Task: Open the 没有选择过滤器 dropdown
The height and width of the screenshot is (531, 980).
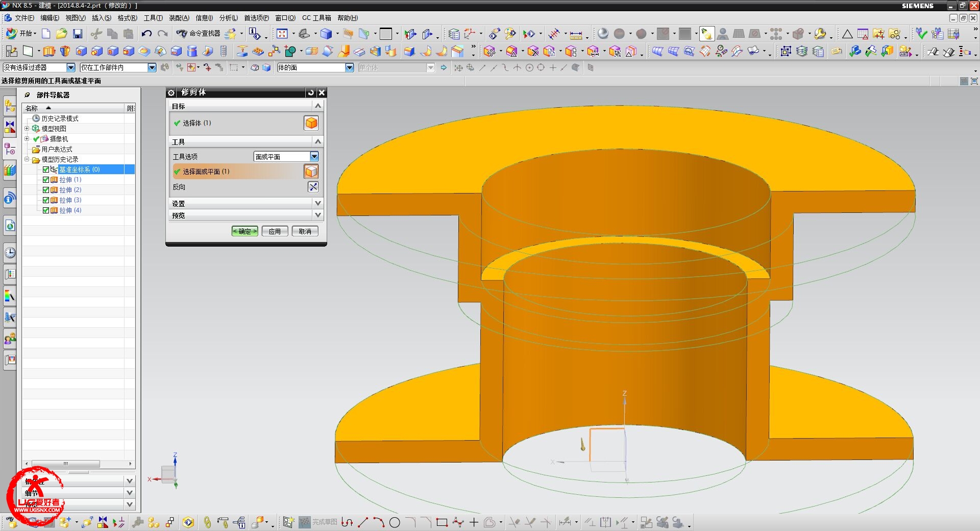Action: [x=39, y=67]
